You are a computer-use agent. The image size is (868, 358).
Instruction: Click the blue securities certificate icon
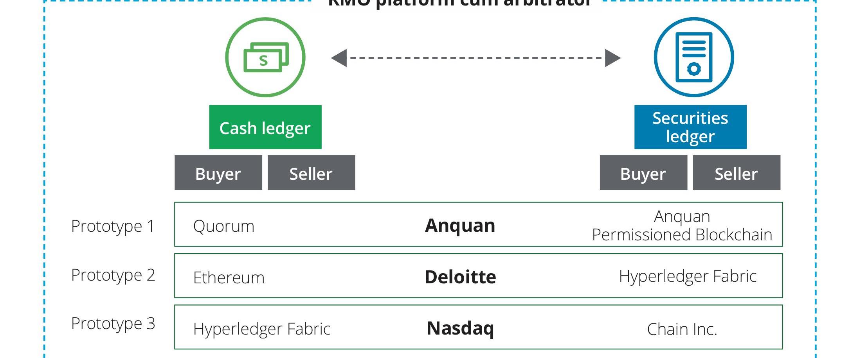pyautogui.click(x=693, y=57)
